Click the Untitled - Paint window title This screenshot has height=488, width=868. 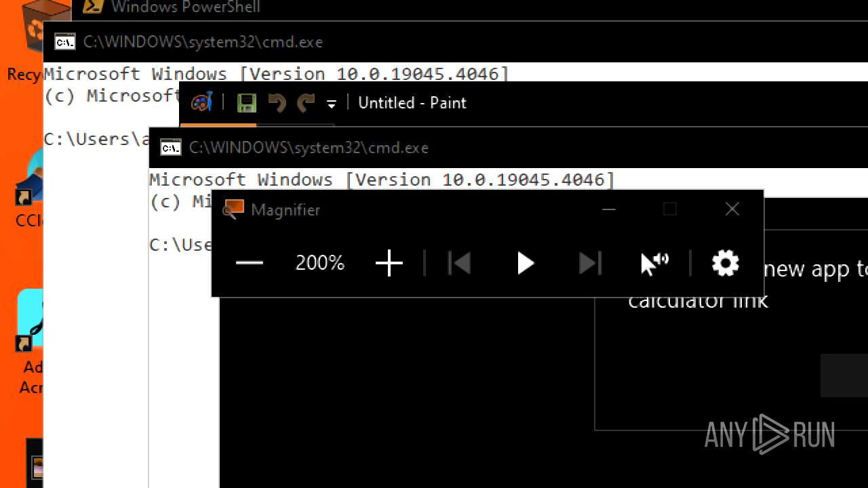(x=412, y=103)
